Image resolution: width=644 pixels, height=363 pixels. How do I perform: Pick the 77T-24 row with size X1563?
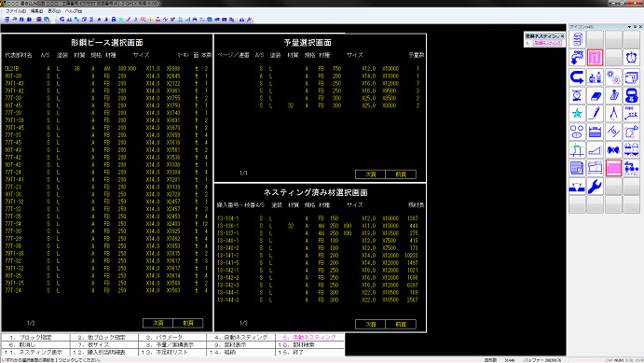click(107, 290)
